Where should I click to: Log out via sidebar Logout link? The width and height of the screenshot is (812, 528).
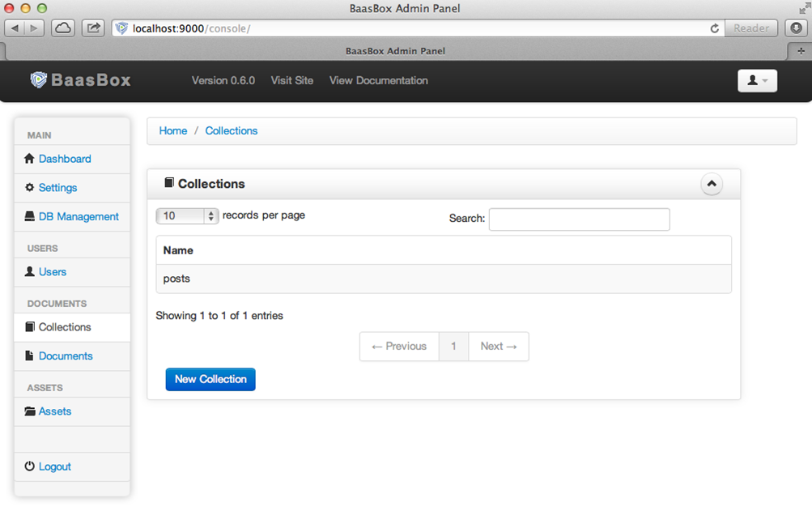click(54, 466)
